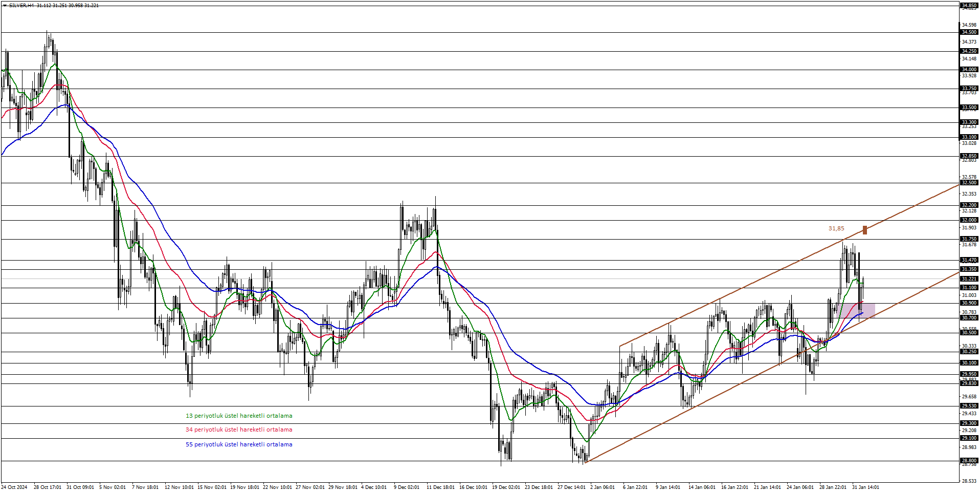Click the '11 Dec 18:01' time axis label
980x493 pixels.
(x=440, y=487)
